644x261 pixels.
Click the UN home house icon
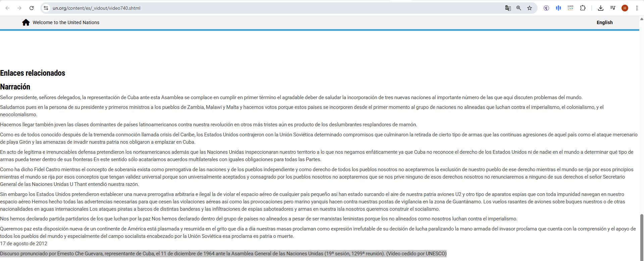point(26,22)
